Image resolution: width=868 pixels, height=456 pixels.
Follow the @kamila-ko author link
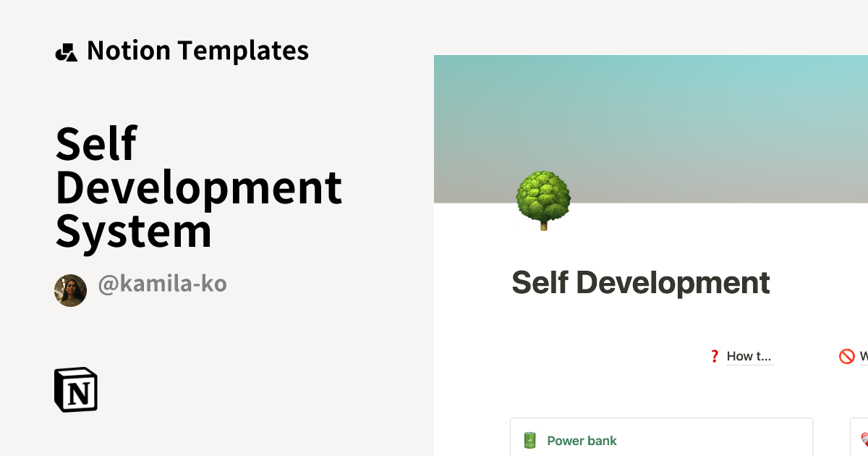coord(162,284)
